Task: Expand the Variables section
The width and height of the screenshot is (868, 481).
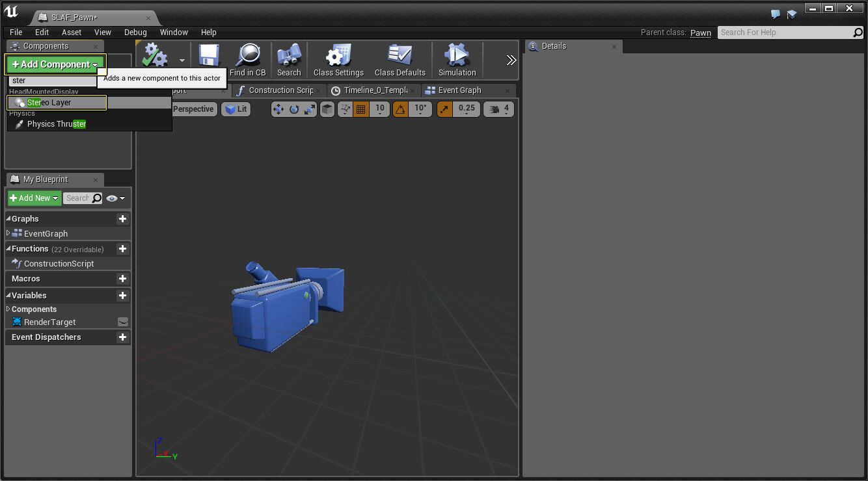Action: coord(27,295)
